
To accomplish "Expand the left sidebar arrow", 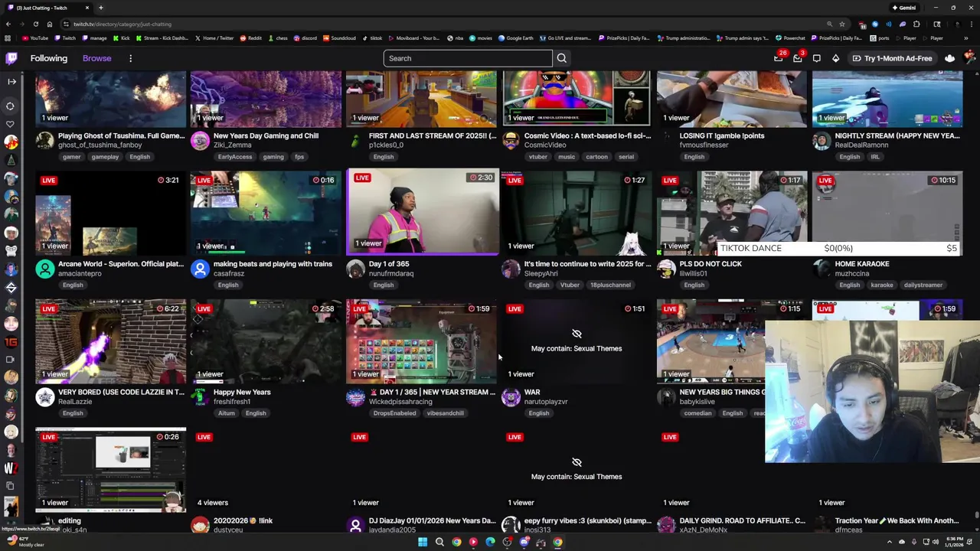I will coord(11,81).
